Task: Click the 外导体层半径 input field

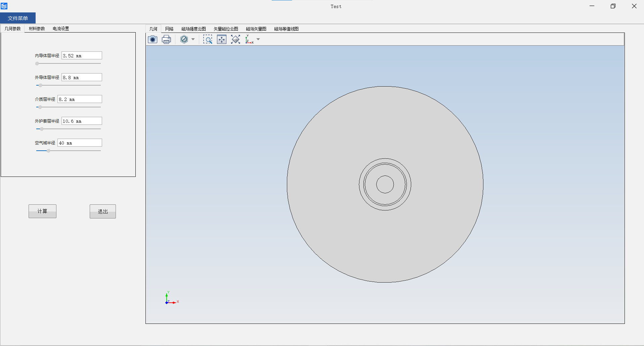Action: tap(82, 78)
